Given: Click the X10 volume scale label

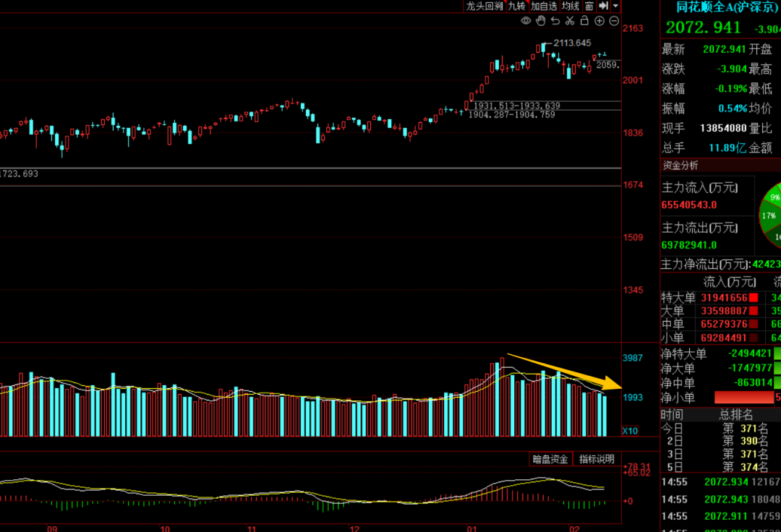Looking at the screenshot, I should [630, 431].
